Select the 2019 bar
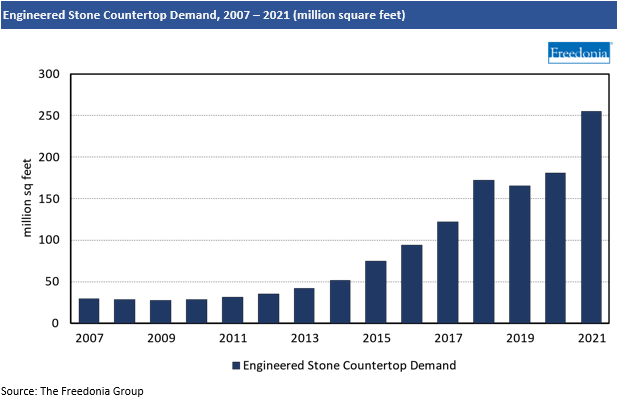 (x=519, y=255)
